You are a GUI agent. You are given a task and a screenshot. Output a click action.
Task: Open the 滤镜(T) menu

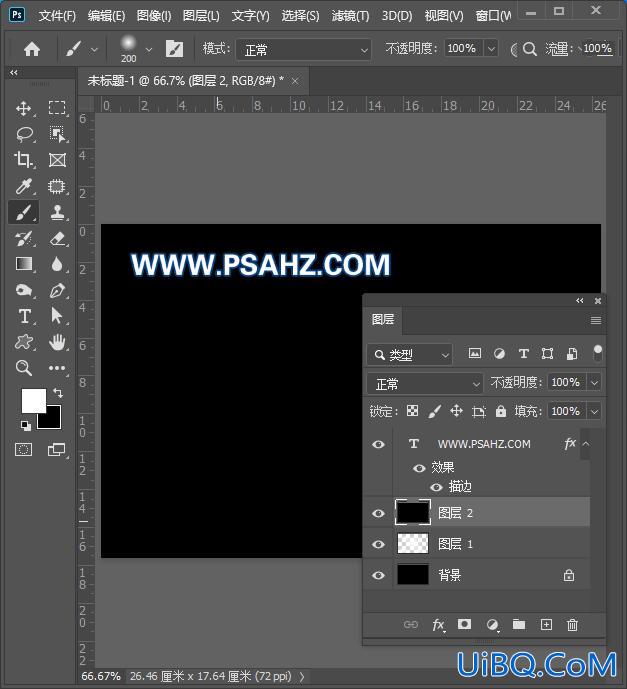(350, 16)
